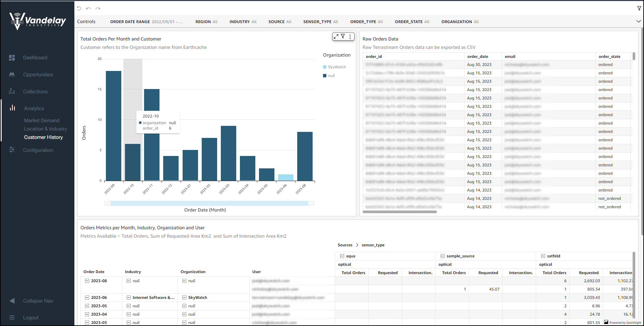Click the chart's month range slider
The width and height of the screenshot is (644, 326).
(x=209, y=203)
